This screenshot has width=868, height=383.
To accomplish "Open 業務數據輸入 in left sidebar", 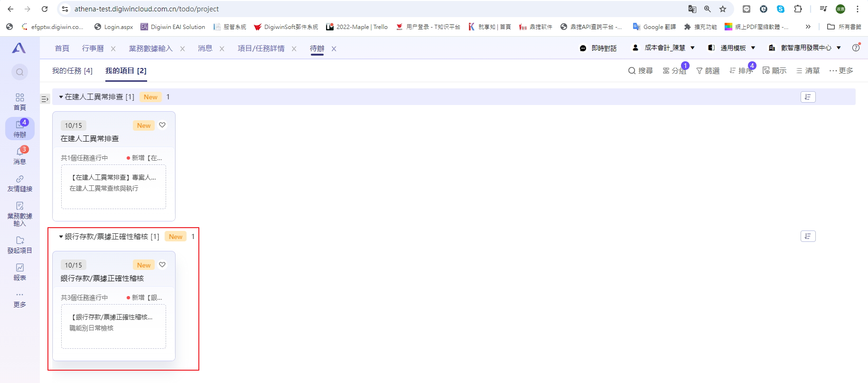I will click(19, 214).
